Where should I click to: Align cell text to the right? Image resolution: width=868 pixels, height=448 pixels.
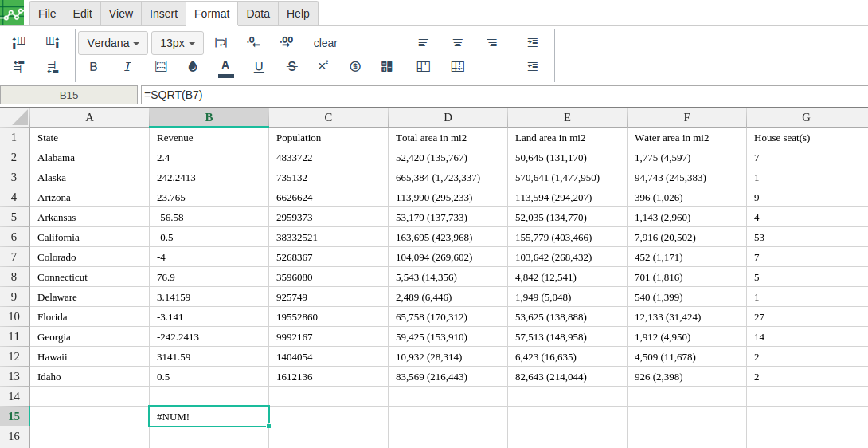click(491, 43)
